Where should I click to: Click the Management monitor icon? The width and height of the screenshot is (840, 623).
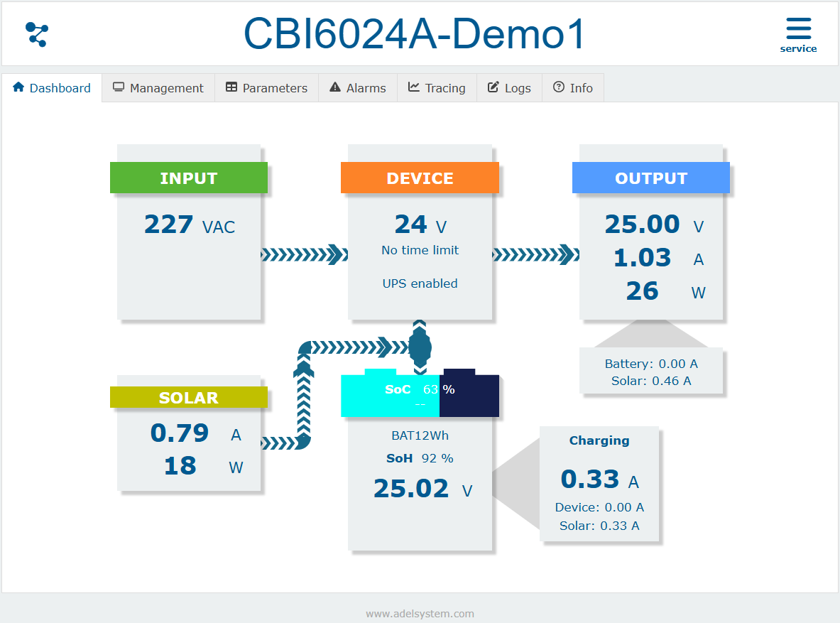coord(119,87)
